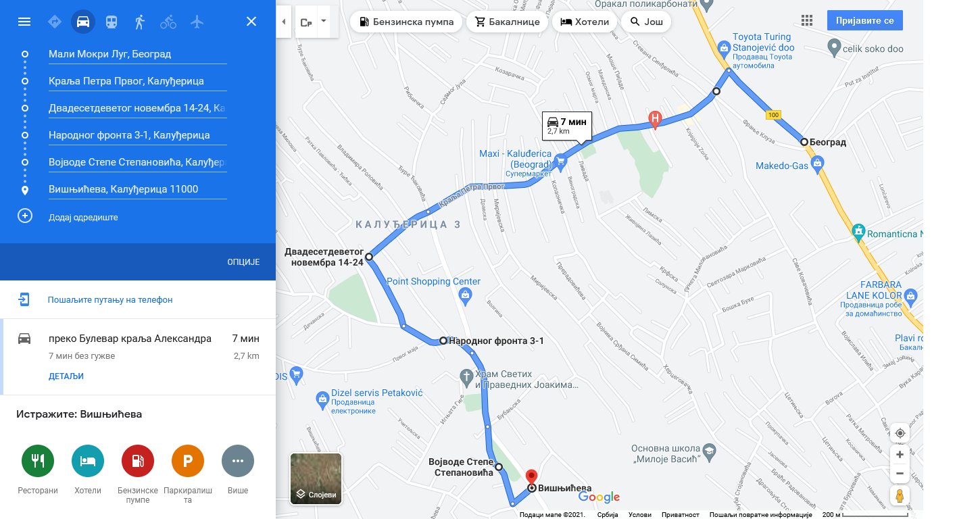Select walking travel mode icon
Viewport: 980px width, 519px height.
[x=140, y=22]
